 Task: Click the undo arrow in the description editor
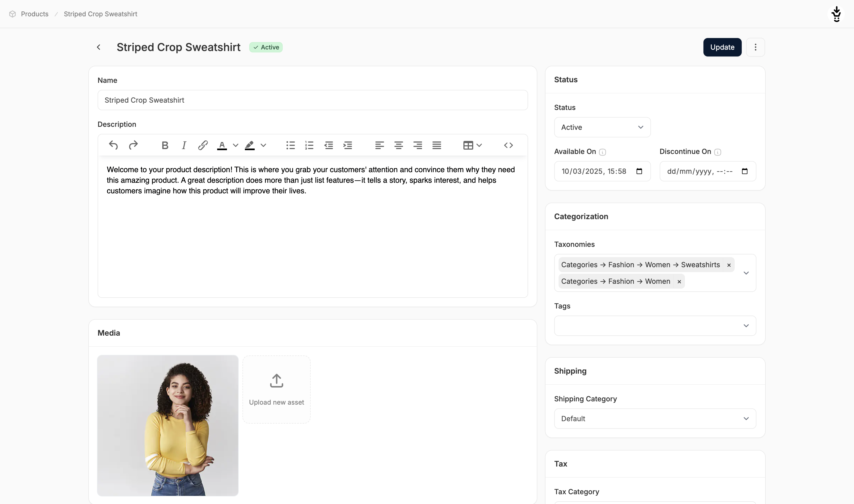coord(113,145)
